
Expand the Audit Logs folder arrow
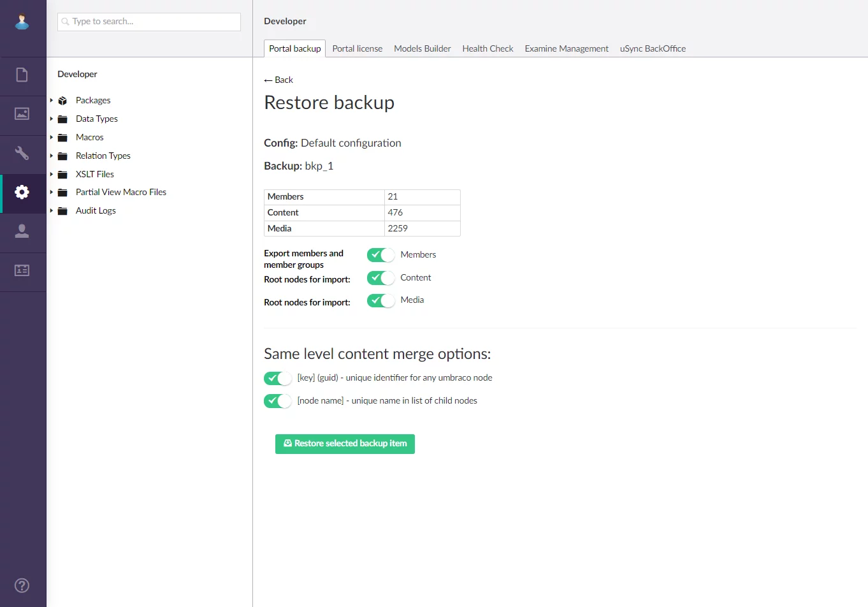[52, 211]
